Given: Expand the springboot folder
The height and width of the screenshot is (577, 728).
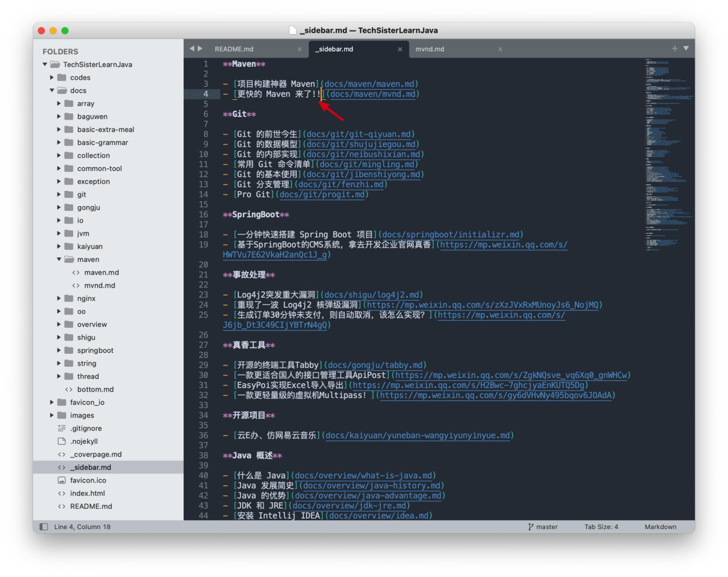Looking at the screenshot, I should pos(59,350).
